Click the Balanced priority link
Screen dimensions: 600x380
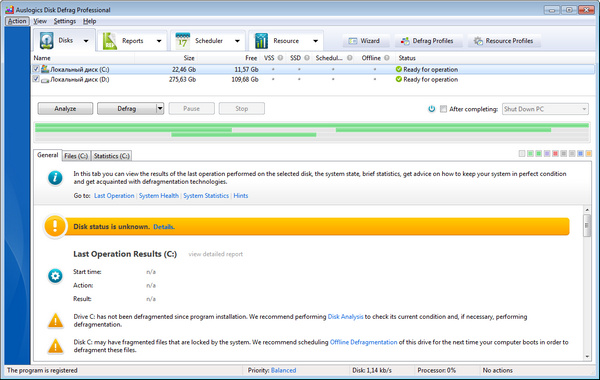point(283,370)
